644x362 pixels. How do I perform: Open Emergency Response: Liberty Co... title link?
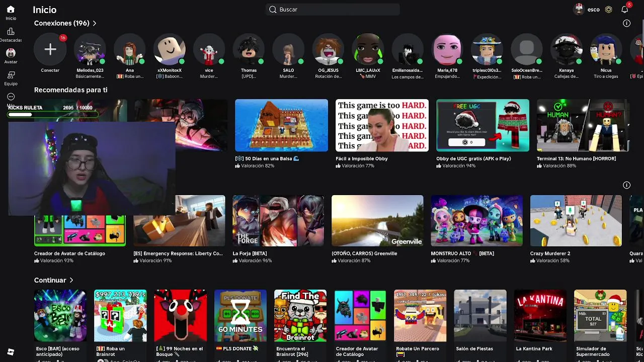[x=178, y=253]
